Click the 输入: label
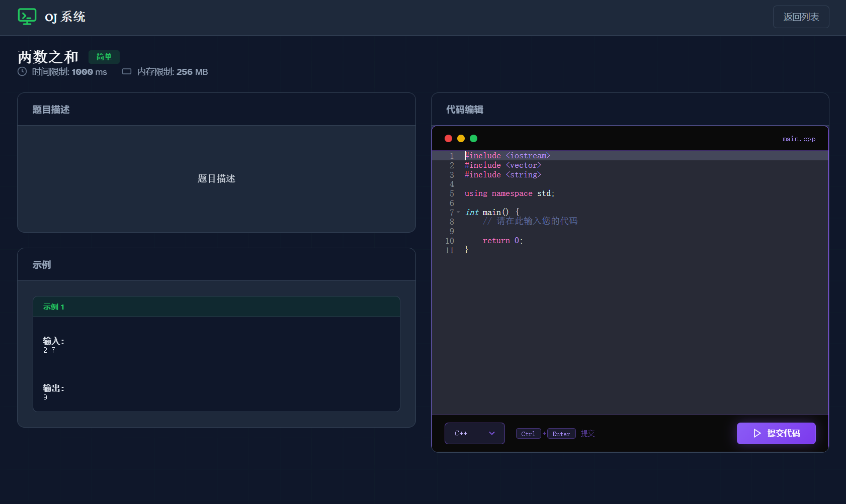This screenshot has width=846, height=504. pos(53,341)
